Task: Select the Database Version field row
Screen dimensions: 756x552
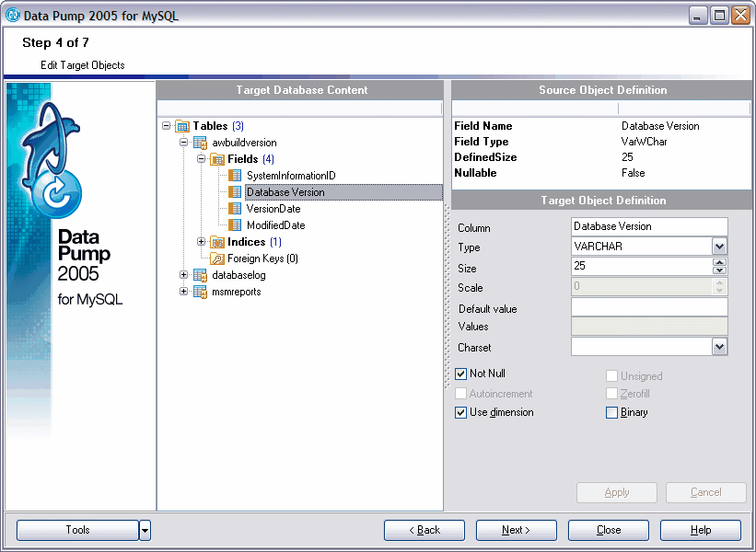Action: pos(343,192)
